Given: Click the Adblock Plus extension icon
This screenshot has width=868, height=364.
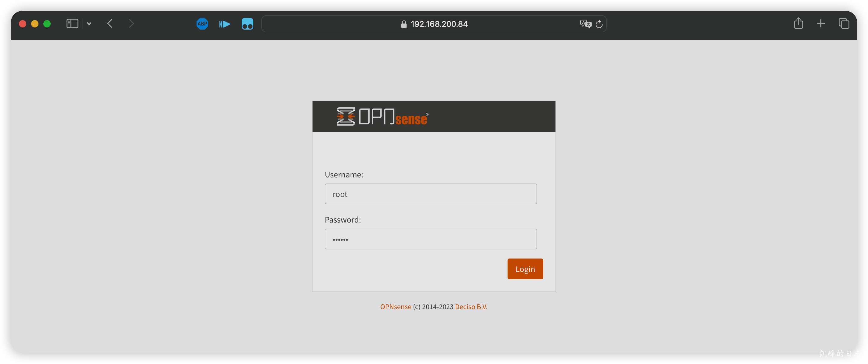Looking at the screenshot, I should pos(202,23).
